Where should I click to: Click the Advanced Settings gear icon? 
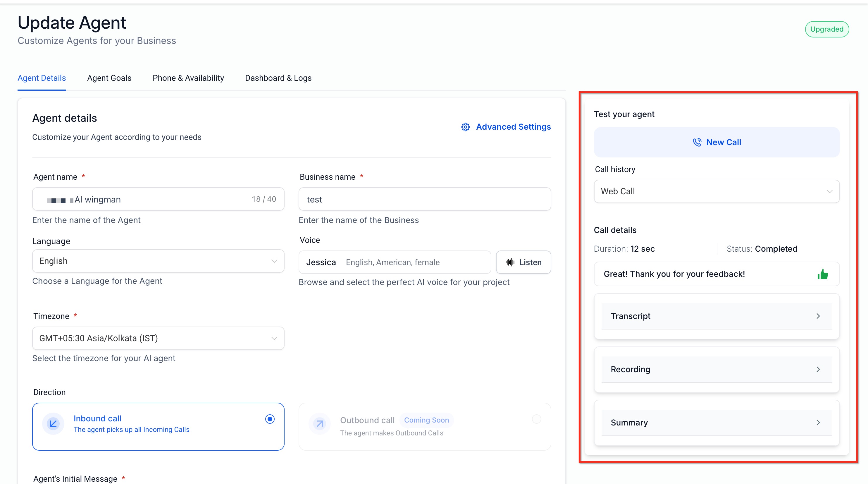pyautogui.click(x=465, y=127)
